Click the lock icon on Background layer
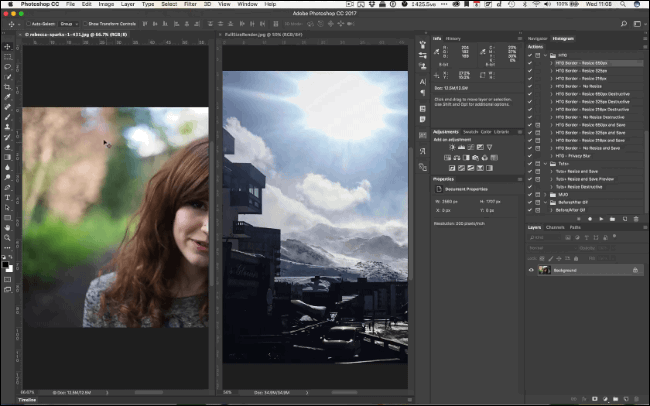Screen dimensions: 650x406 [635, 270]
